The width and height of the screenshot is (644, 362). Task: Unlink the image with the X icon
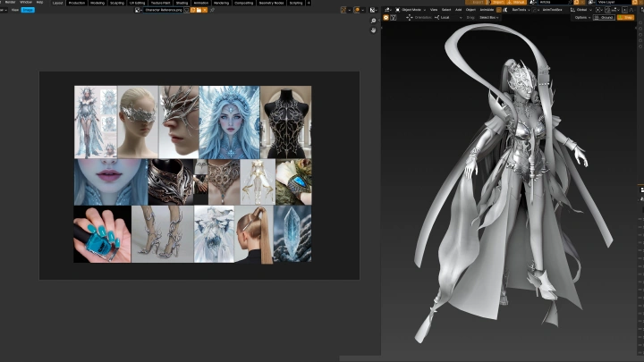[x=205, y=10]
